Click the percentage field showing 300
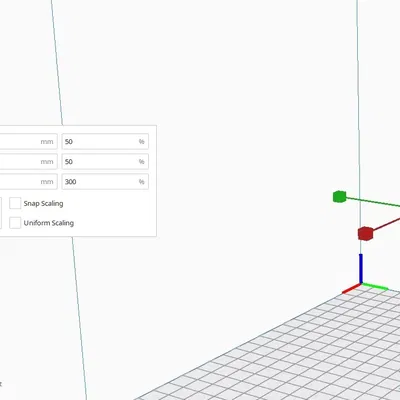400x400 pixels. 105,182
